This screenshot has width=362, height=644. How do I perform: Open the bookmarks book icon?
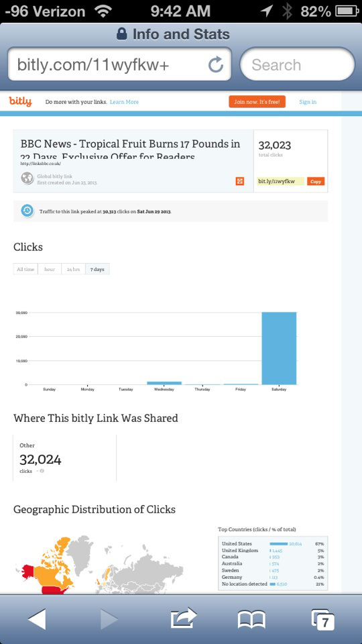click(x=251, y=619)
